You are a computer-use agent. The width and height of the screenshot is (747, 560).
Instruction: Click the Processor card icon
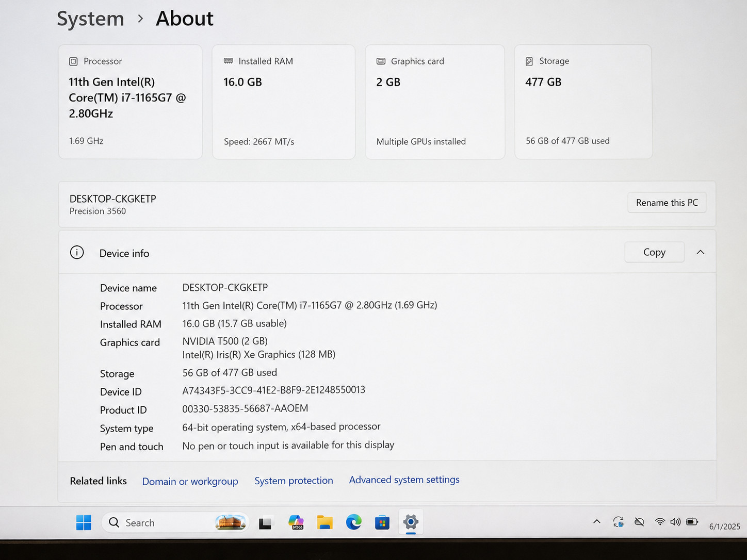pos(73,61)
